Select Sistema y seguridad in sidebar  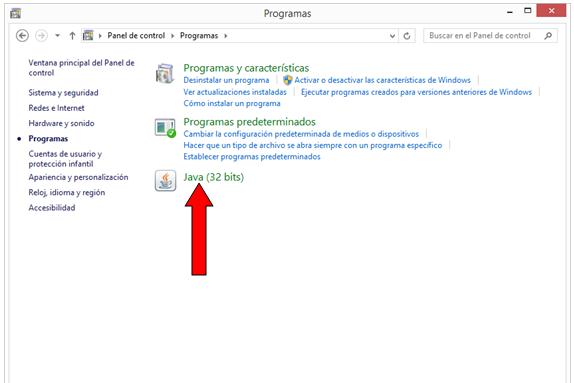[x=63, y=93]
